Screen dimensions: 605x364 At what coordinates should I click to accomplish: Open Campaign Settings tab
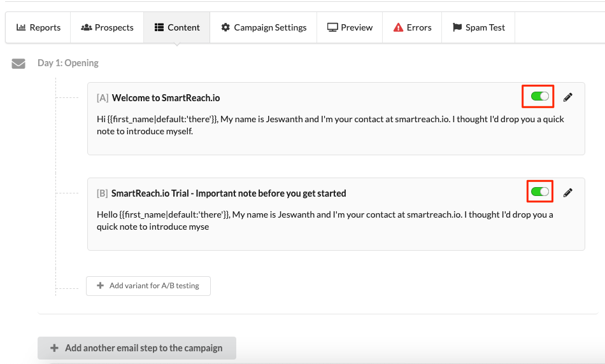click(264, 27)
